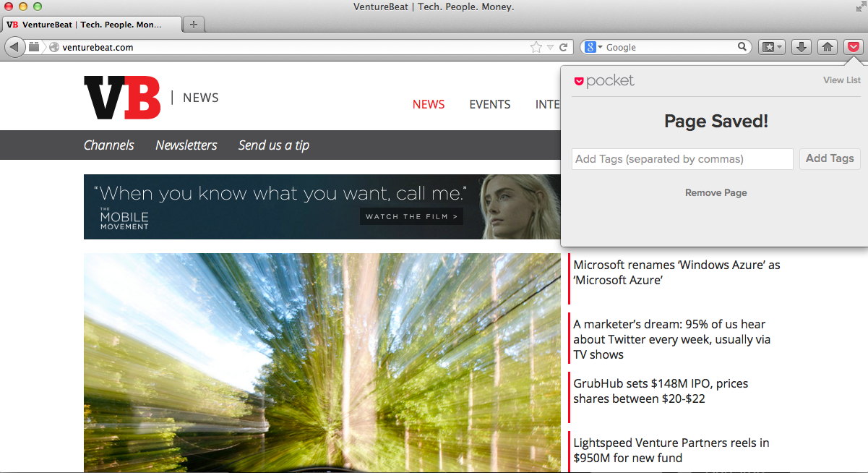Click the back navigation arrow
Viewport: 868px width, 473px height.
click(15, 47)
